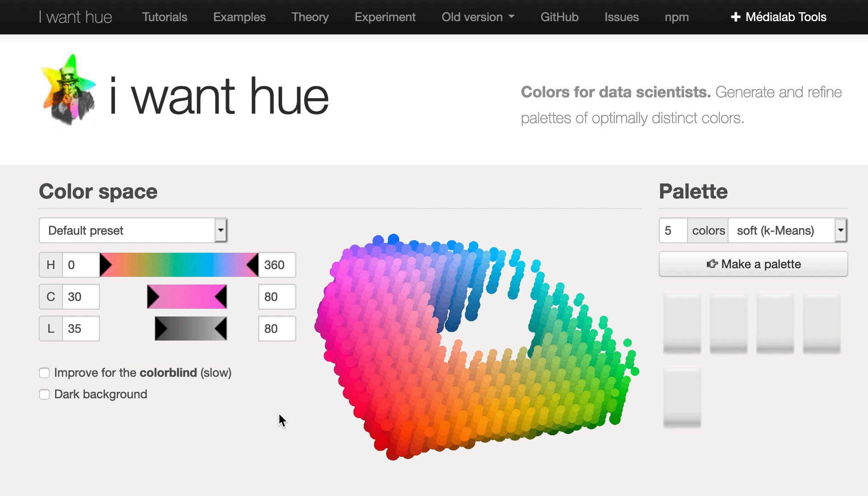Image resolution: width=868 pixels, height=496 pixels.
Task: Click the Uncle Sam rainbow star logo
Action: pyautogui.click(x=68, y=90)
